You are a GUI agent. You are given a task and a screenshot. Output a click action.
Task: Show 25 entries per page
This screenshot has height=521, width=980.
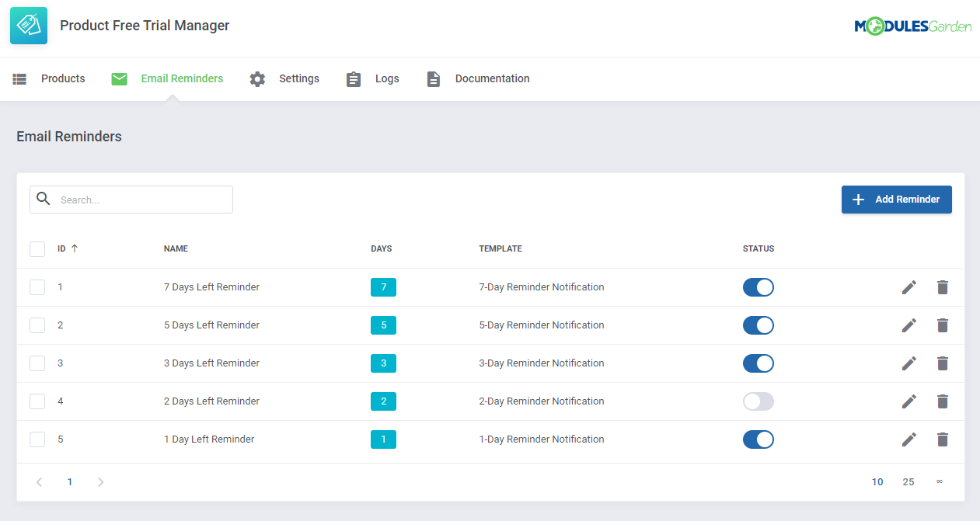(908, 481)
